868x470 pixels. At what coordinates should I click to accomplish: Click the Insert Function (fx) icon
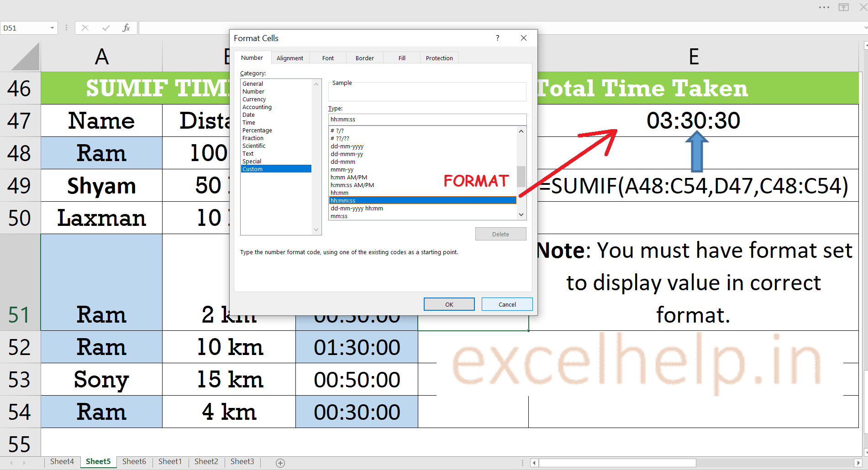pyautogui.click(x=126, y=28)
